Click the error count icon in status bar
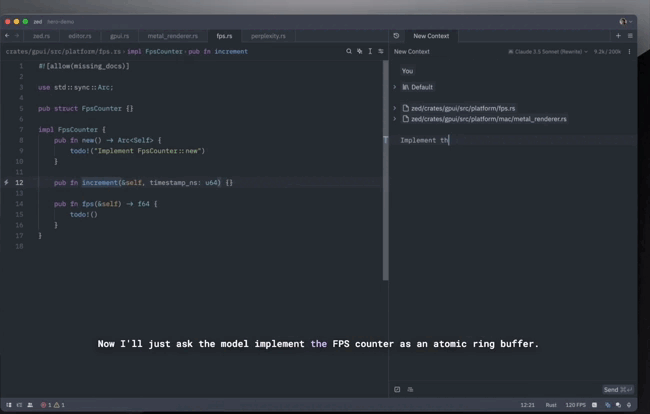Screen dimensions: 650x414 [x=44, y=405]
